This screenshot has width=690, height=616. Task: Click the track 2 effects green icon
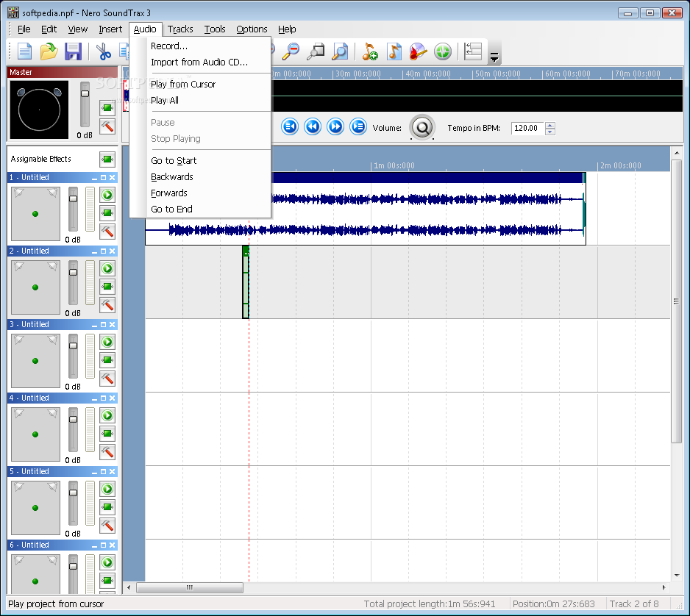[x=107, y=287]
